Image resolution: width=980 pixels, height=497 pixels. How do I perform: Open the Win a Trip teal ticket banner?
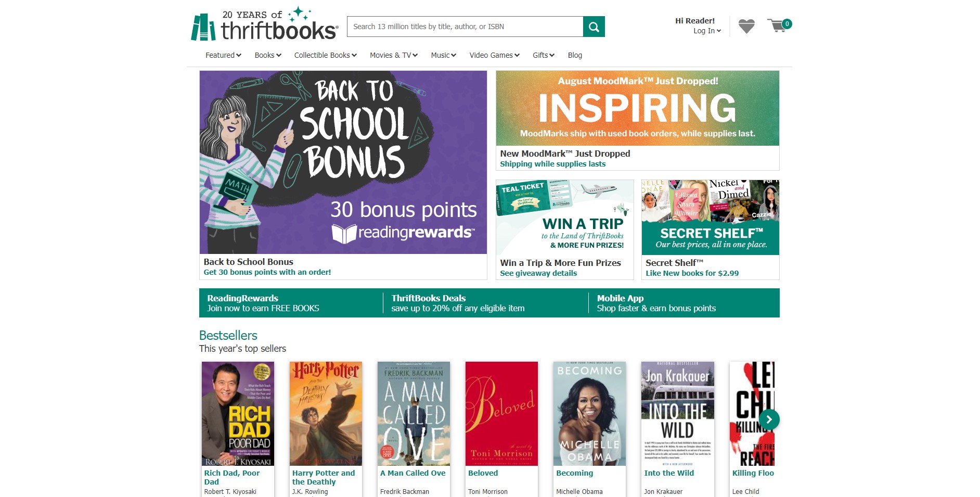tap(565, 217)
